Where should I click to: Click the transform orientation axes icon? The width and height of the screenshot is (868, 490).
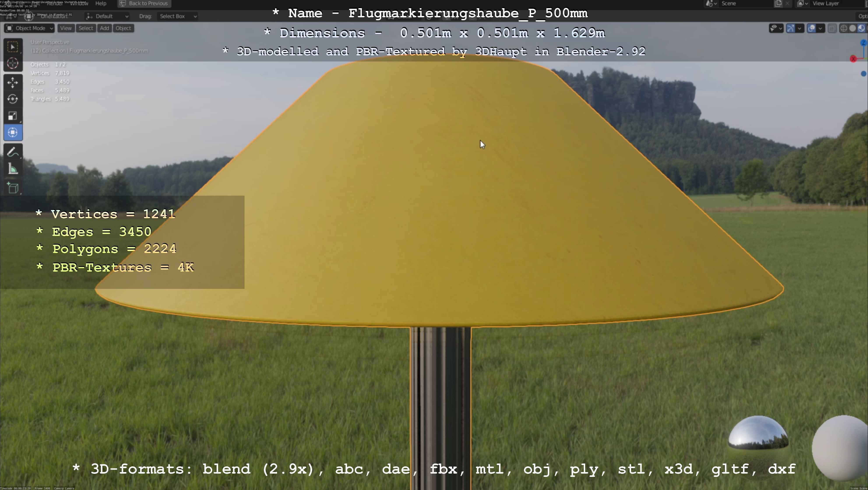point(89,16)
